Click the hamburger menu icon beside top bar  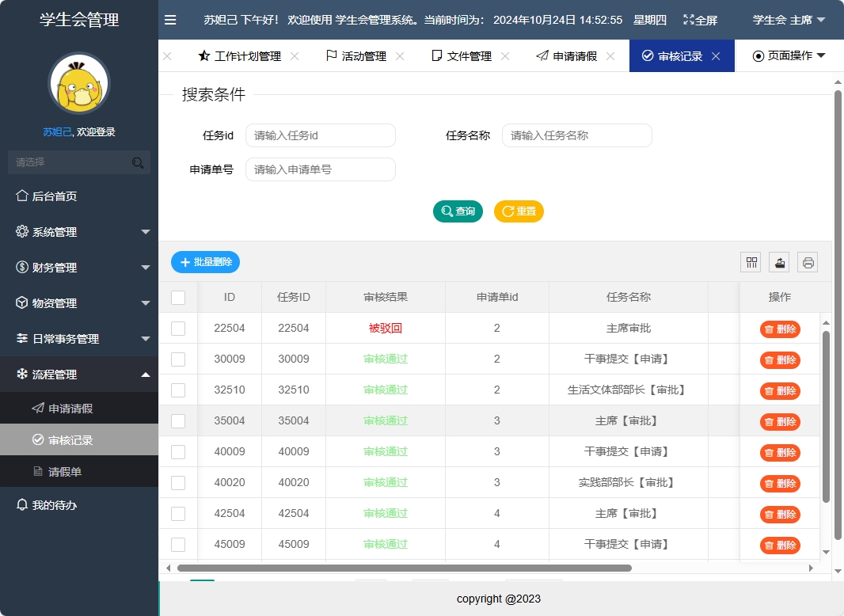pos(170,20)
